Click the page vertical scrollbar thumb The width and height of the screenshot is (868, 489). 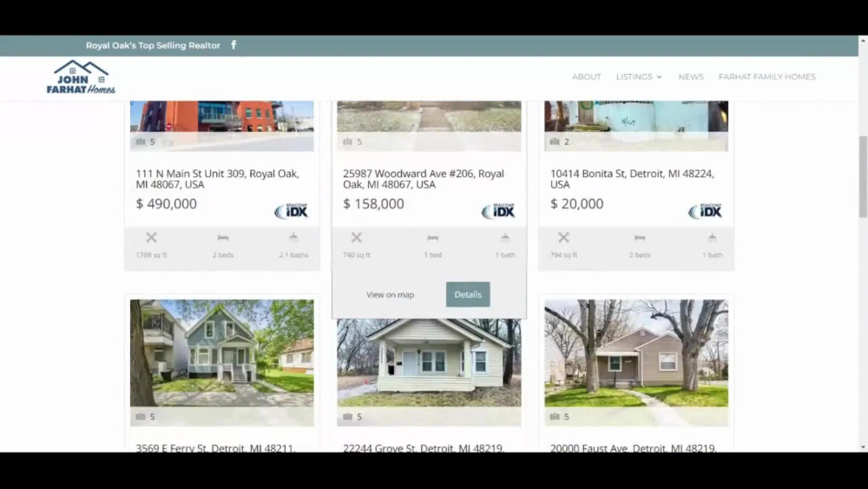863,176
